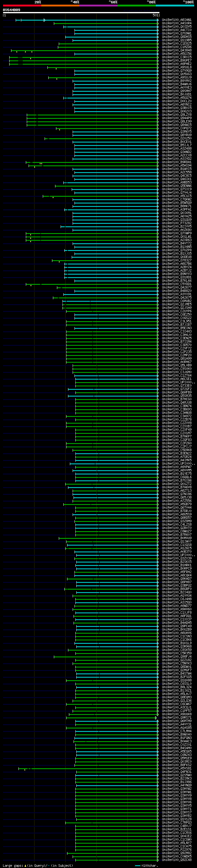Select hit UniRef100_B9RDA1
Viewport: 197px width, 868px height.
point(177,162)
